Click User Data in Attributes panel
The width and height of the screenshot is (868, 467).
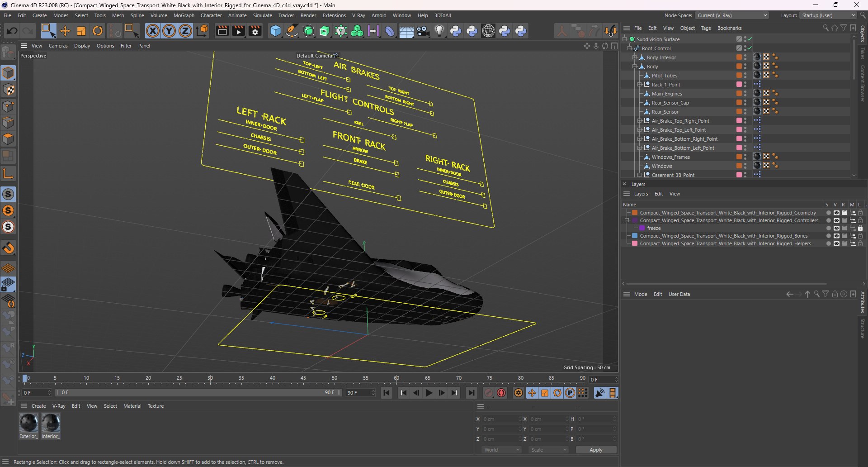coord(679,294)
